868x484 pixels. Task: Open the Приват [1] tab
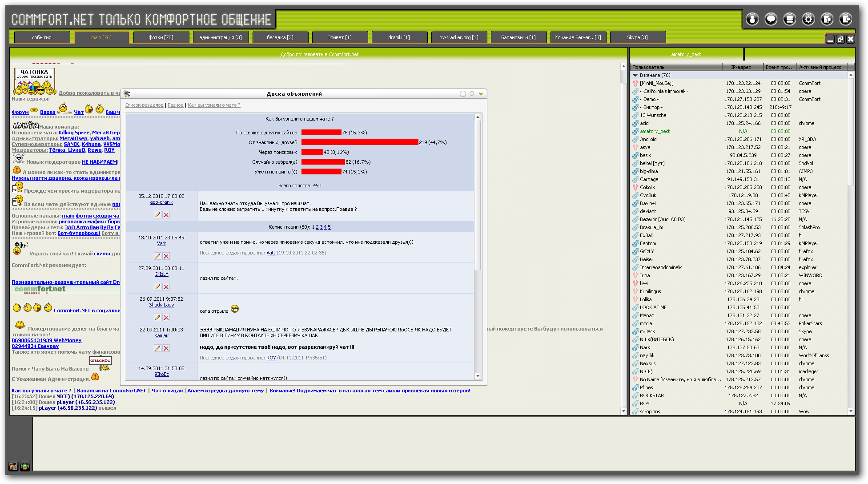[340, 37]
